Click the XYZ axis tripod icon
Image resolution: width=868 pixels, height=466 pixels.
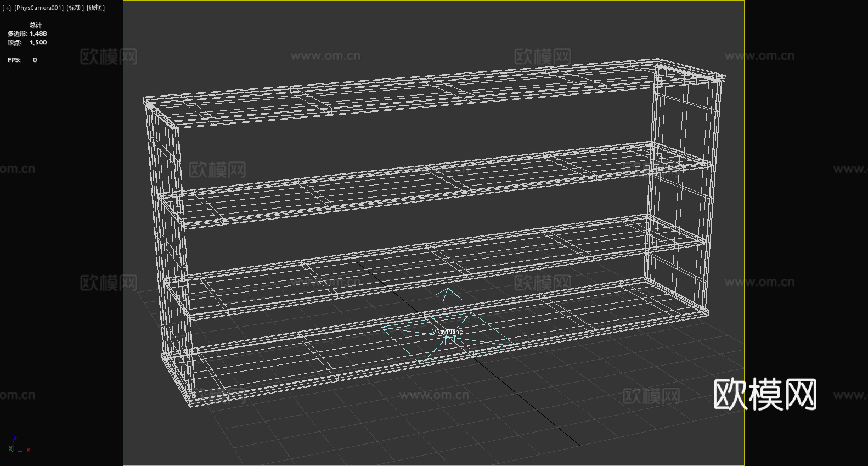[19, 445]
